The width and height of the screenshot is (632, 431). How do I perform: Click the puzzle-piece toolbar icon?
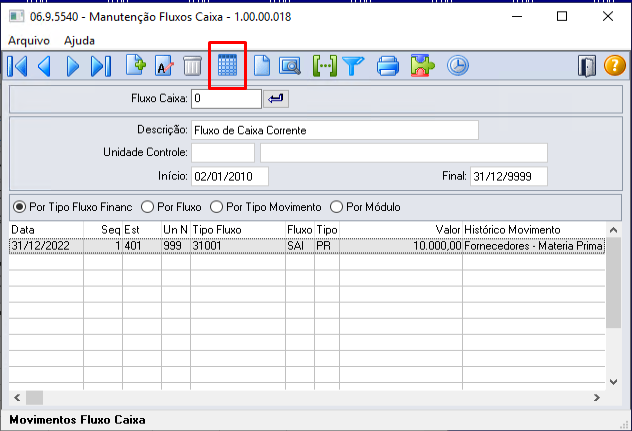tap(422, 66)
